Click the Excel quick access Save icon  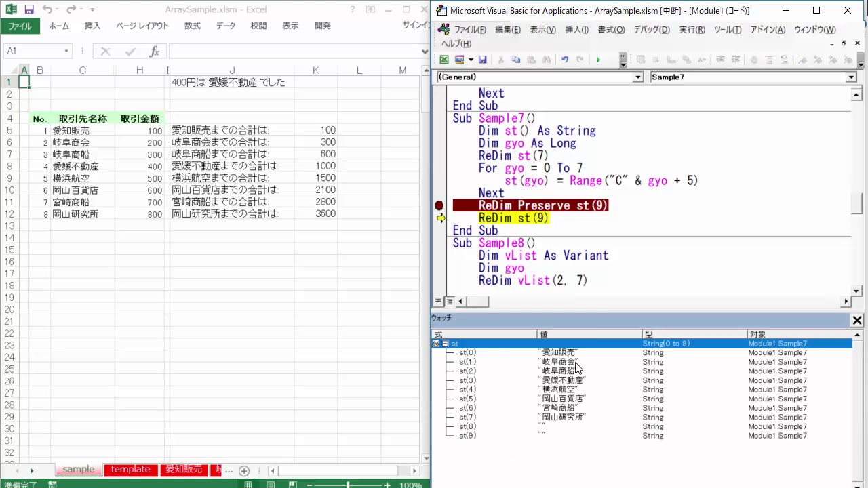(28, 9)
